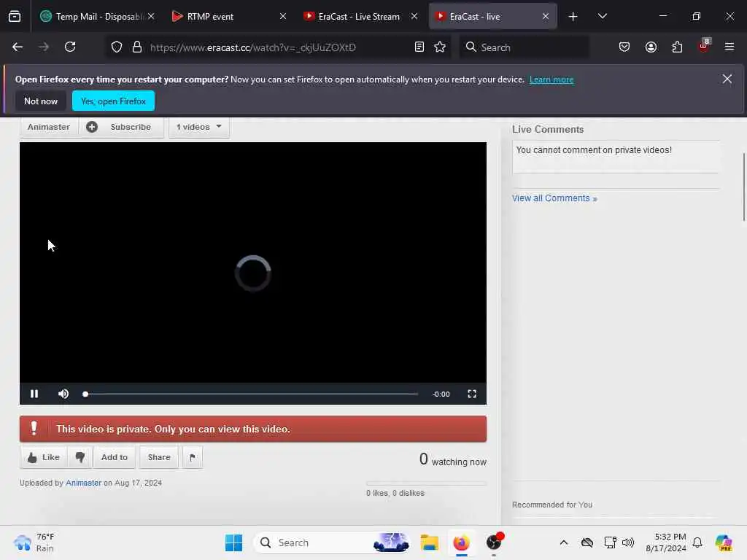
Task: Open the Copilot preview icon
Action: point(724,542)
